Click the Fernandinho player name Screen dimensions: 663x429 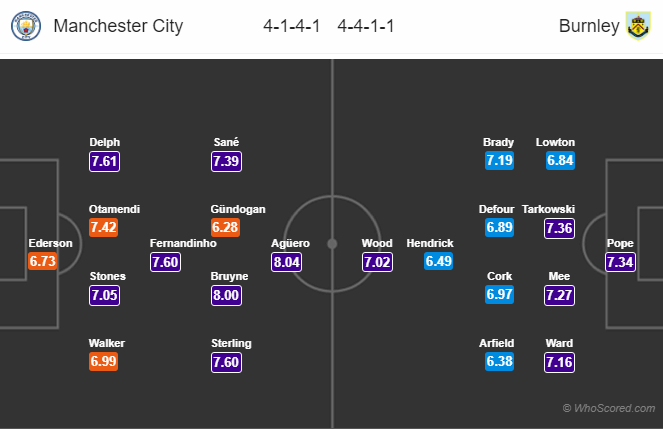click(180, 243)
